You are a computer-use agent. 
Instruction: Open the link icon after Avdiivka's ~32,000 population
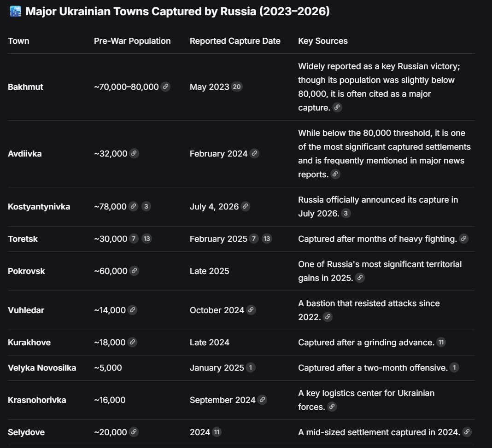tap(134, 153)
